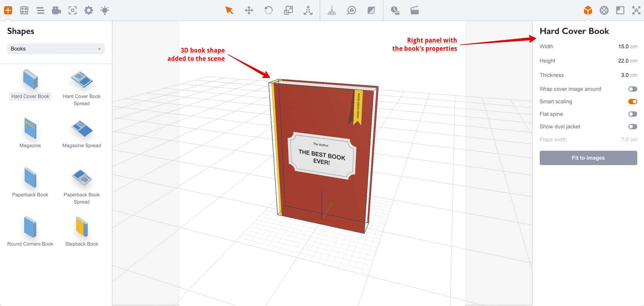Select the arrow selection tool
644x306 pixels.
tap(229, 10)
